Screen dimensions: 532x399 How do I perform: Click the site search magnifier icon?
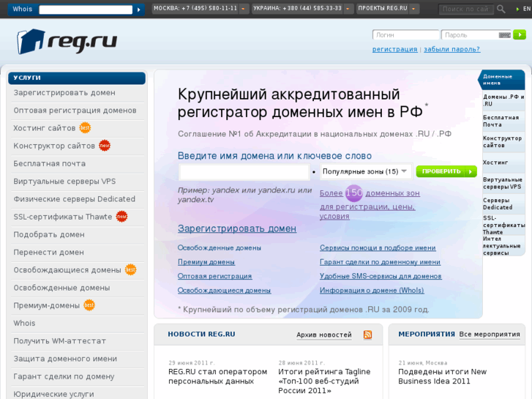[501, 10]
